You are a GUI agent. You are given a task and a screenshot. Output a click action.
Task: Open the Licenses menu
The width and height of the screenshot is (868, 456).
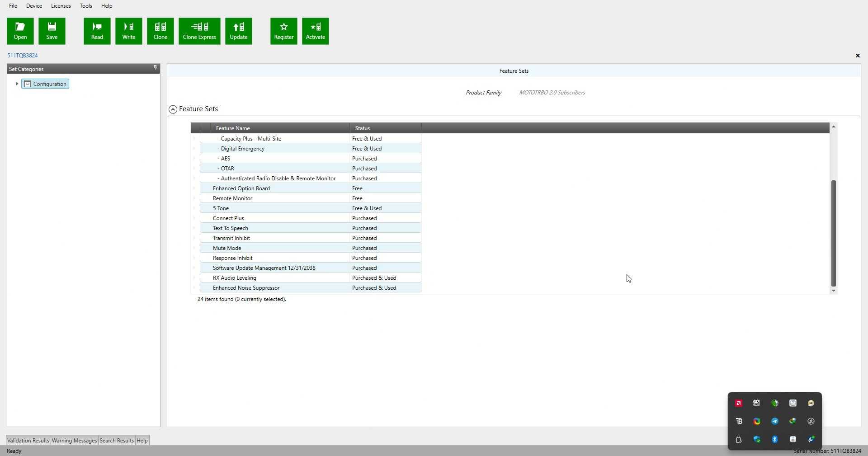tap(61, 6)
